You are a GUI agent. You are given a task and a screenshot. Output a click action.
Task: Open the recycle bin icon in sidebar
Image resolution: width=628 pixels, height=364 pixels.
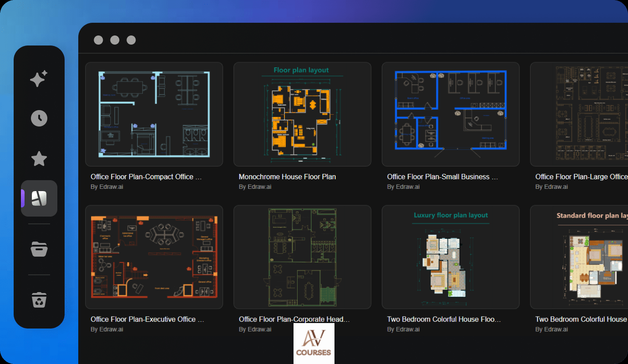39,300
